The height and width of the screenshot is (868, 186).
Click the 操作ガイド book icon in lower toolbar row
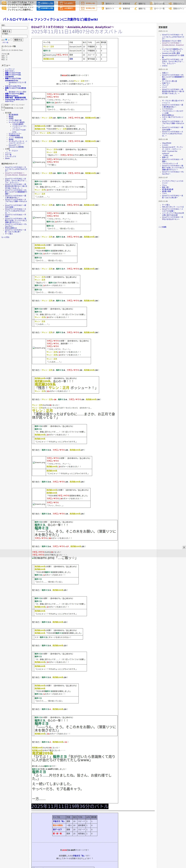pos(103,8)
